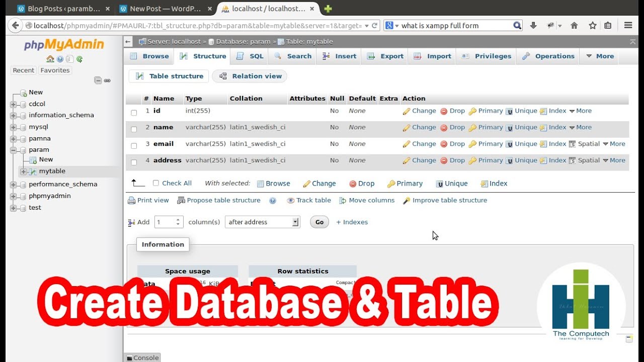Image resolution: width=644 pixels, height=362 pixels.
Task: Click the Track table link
Action: (x=309, y=200)
